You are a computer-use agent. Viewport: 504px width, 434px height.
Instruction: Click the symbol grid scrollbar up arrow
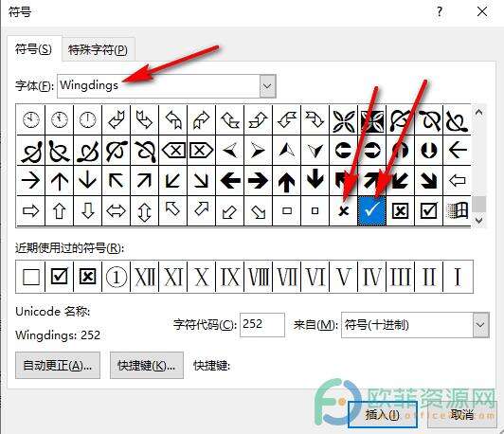pos(479,113)
